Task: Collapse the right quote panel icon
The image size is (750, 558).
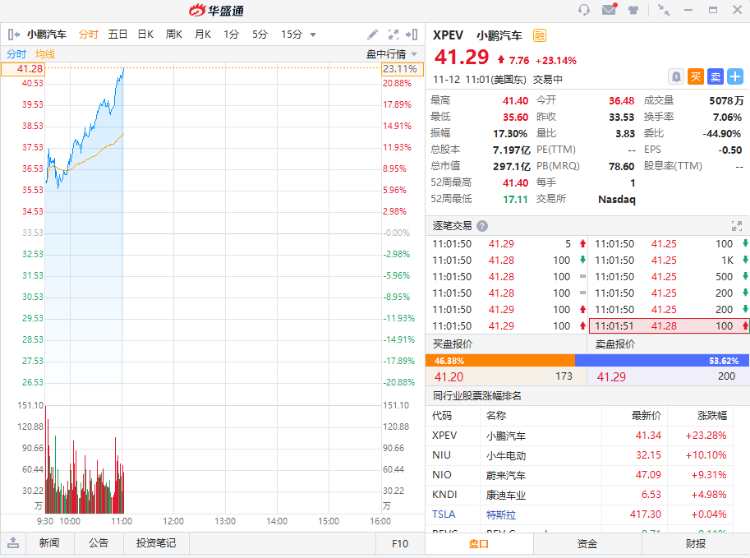Action: coord(412,34)
